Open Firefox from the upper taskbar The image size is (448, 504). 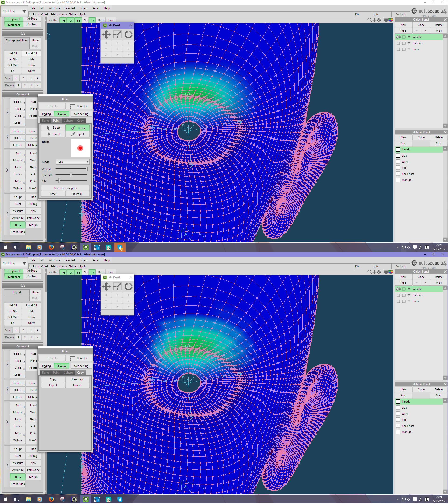(x=51, y=247)
